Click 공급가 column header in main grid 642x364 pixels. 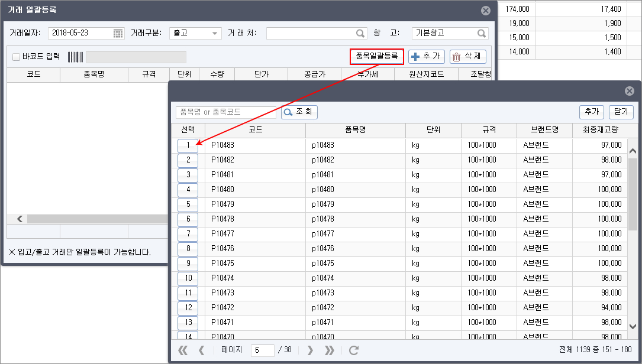pyautogui.click(x=314, y=74)
